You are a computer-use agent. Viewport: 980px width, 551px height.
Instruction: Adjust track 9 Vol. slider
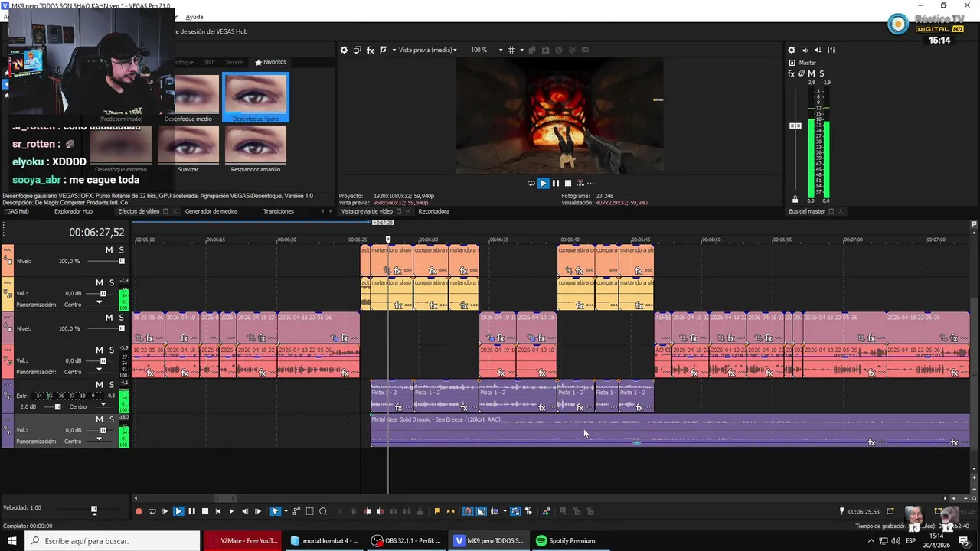(103, 430)
